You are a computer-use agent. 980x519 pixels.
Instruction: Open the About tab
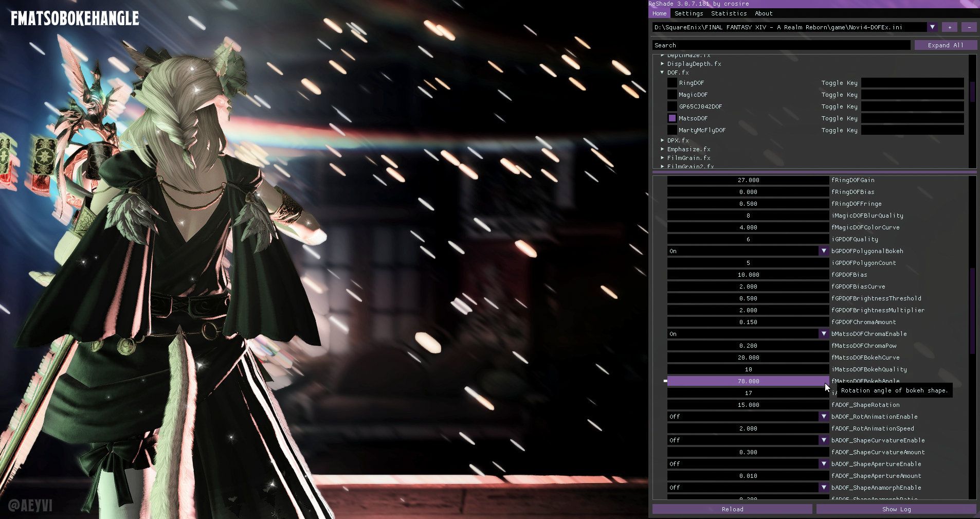click(764, 13)
